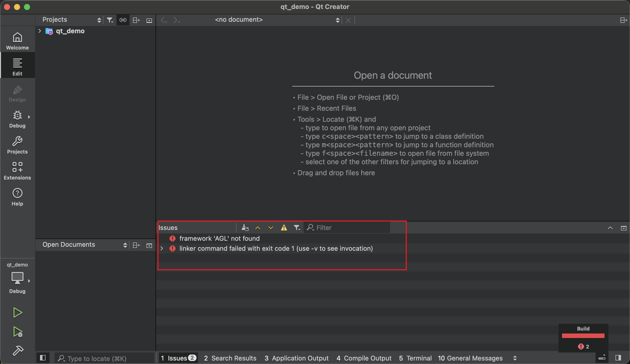Toggle synchronize with editor link icon

(123, 20)
